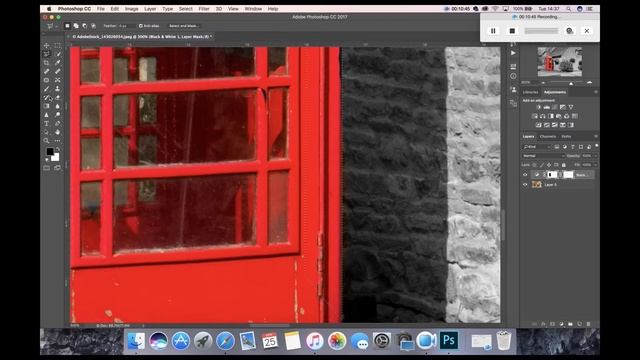Image resolution: width=640 pixels, height=360 pixels.
Task: Switch to the Libraries tab
Action: [x=530, y=92]
